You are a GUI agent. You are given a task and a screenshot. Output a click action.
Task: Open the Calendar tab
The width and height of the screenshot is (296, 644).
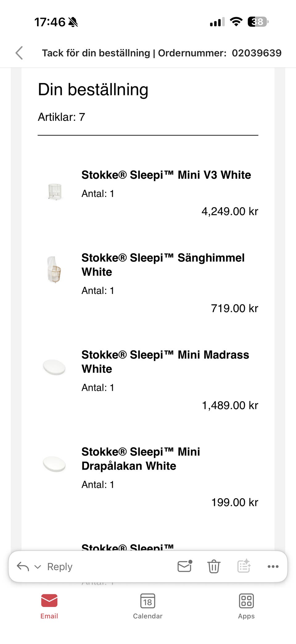tap(148, 606)
